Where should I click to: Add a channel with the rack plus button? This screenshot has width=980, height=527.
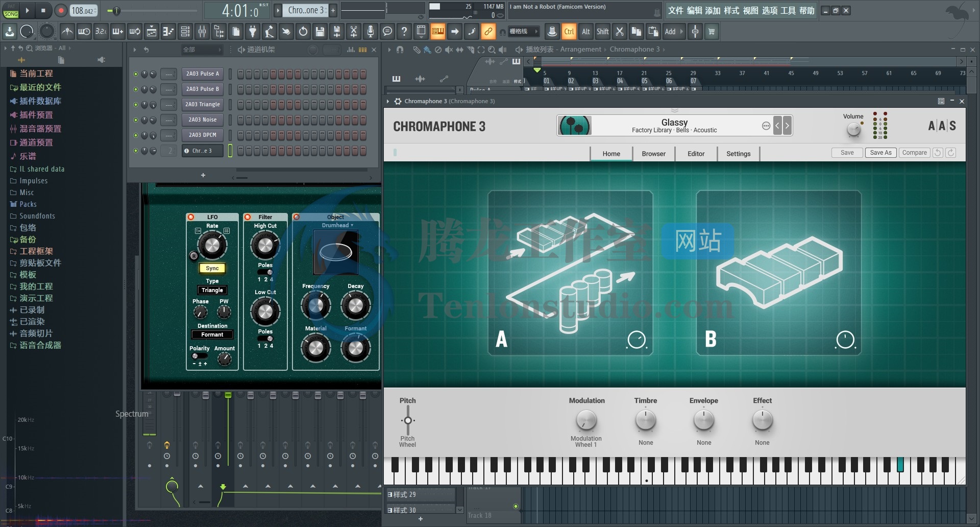[x=203, y=175]
